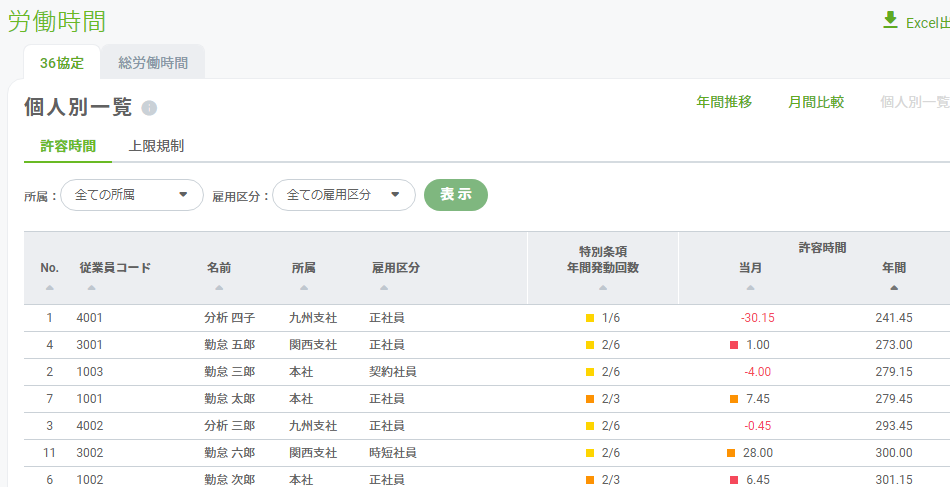Click yellow marker beside 2/6 for 勤怠 三郎

click(590, 372)
